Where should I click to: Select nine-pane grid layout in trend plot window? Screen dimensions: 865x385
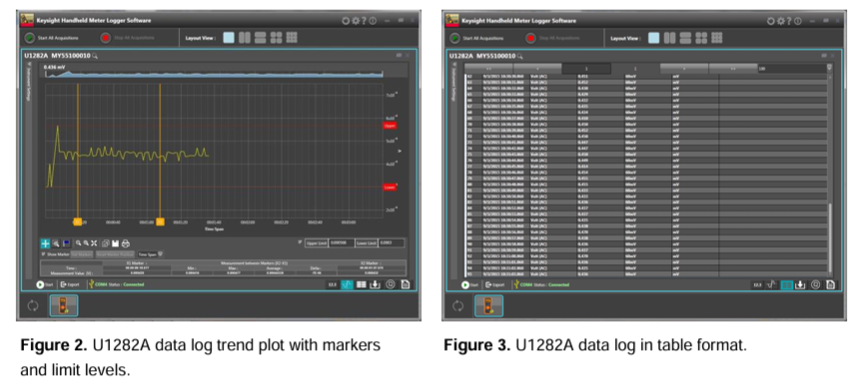pyautogui.click(x=292, y=38)
